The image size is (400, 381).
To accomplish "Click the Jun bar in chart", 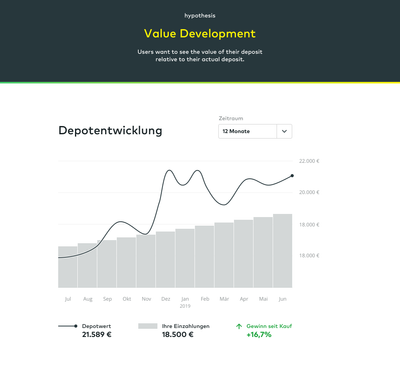I will click(283, 251).
